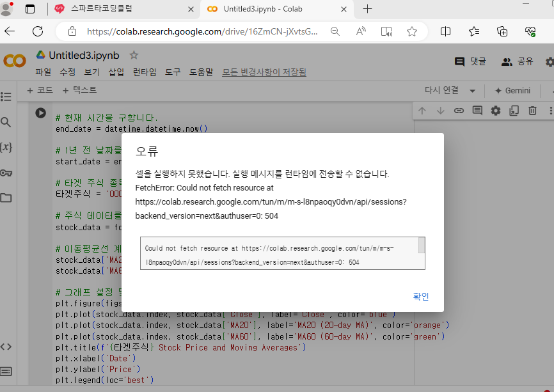Open the 수정 menu
The width and height of the screenshot is (554, 392).
click(x=67, y=72)
